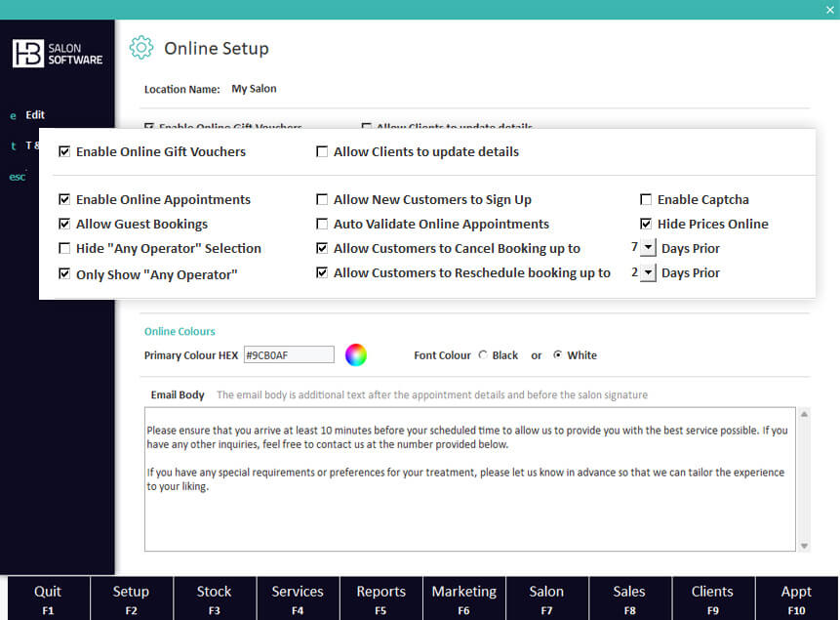The image size is (840, 620).
Task: Click the Online Setup gear icon
Action: [141, 48]
